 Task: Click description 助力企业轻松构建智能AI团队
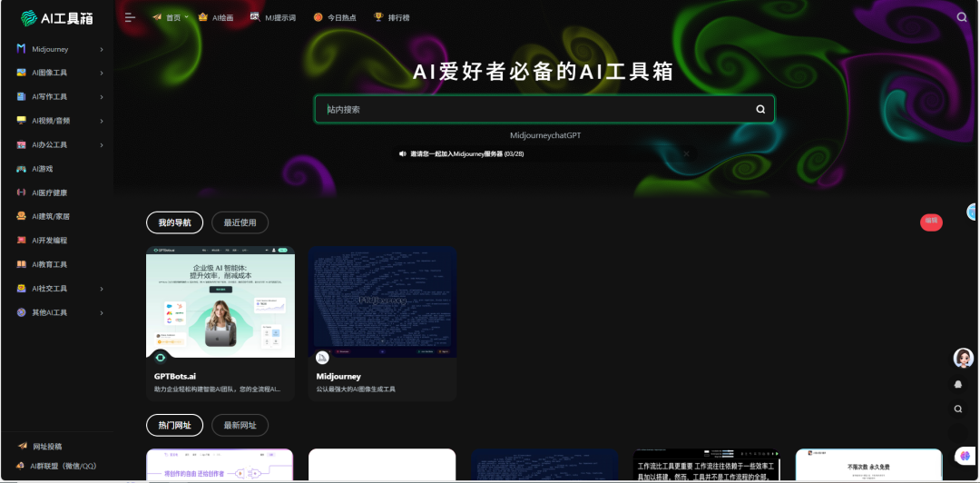click(217, 389)
